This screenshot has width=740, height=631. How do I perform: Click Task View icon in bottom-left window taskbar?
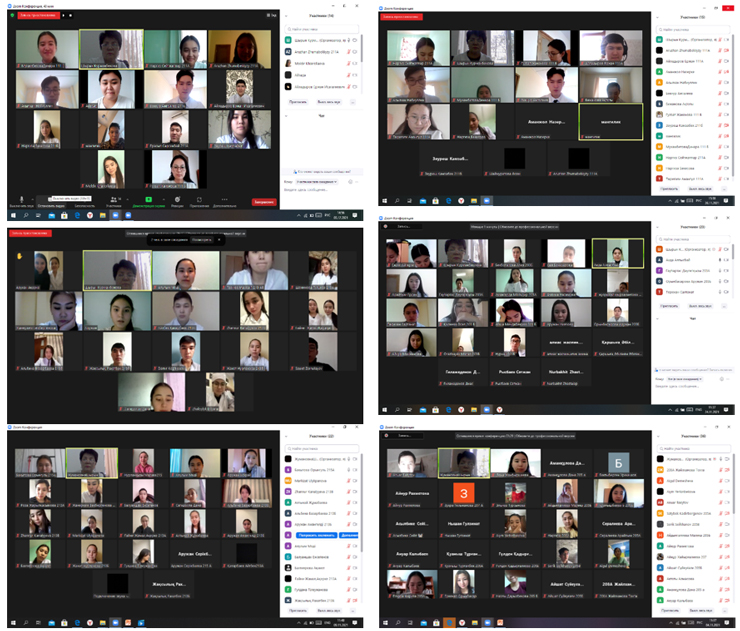[39, 623]
